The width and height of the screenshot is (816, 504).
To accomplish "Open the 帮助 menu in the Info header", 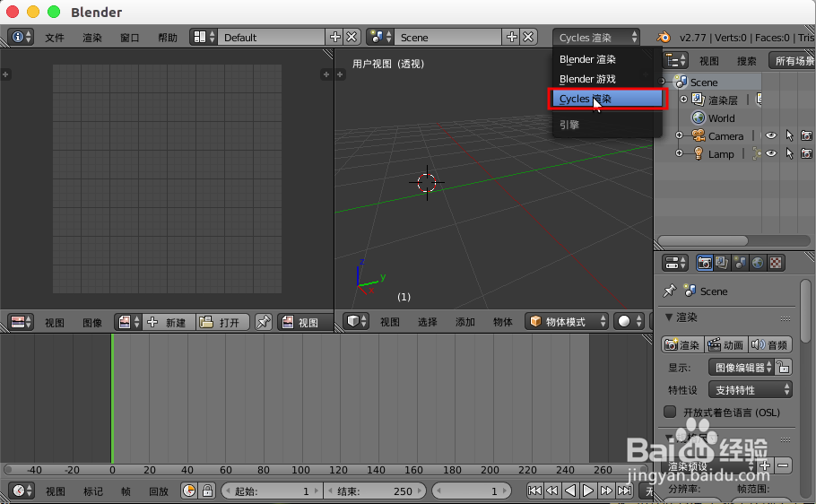I will 168,38.
